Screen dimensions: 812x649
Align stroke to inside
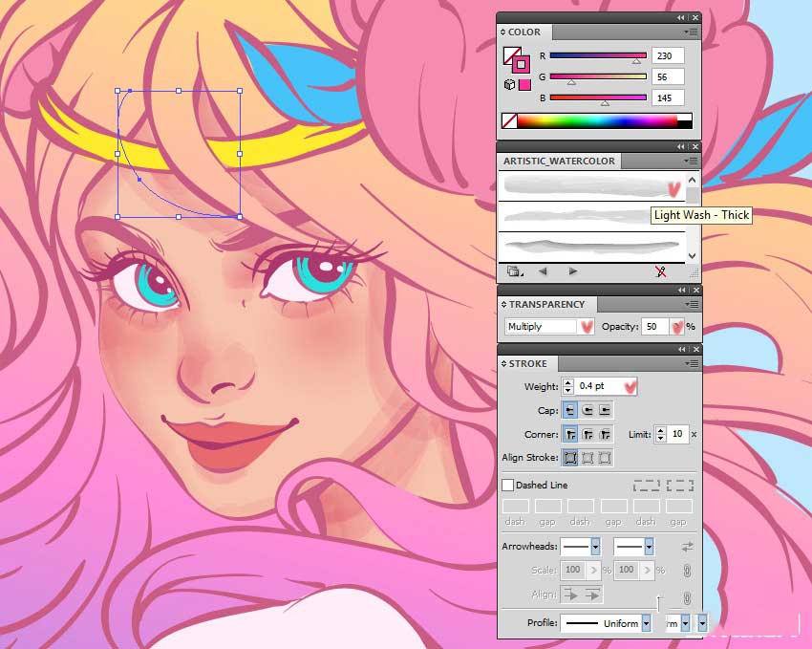588,457
